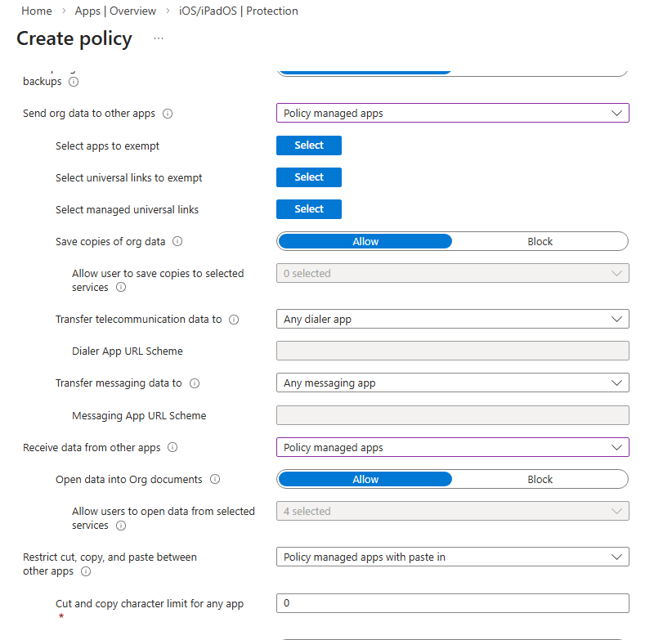672x640 pixels.
Task: Click Select for apps to exempt
Action: (309, 145)
